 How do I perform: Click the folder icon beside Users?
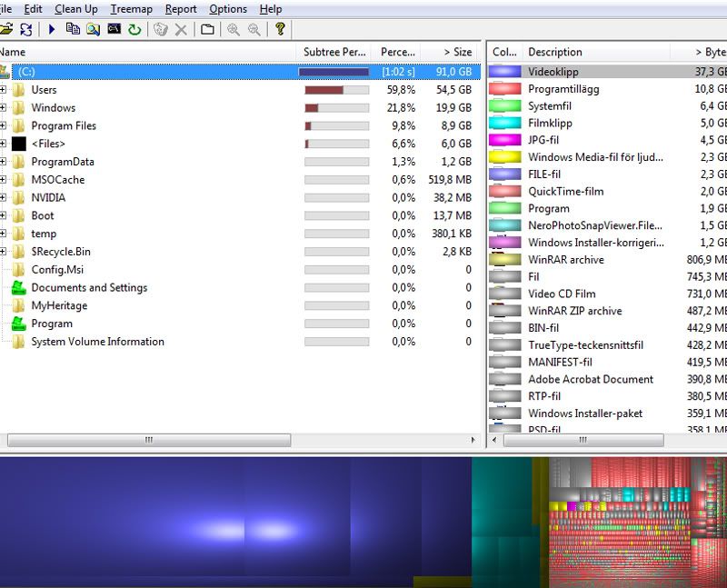click(18, 89)
